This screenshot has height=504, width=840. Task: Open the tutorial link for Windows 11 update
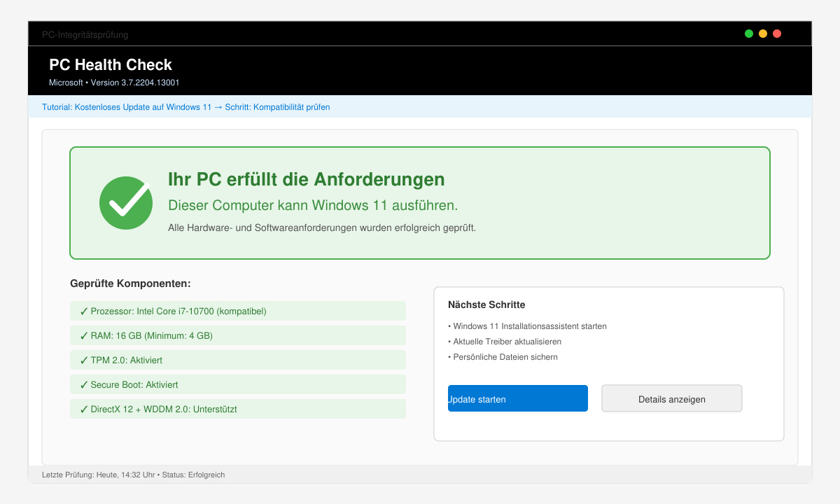coord(185,107)
